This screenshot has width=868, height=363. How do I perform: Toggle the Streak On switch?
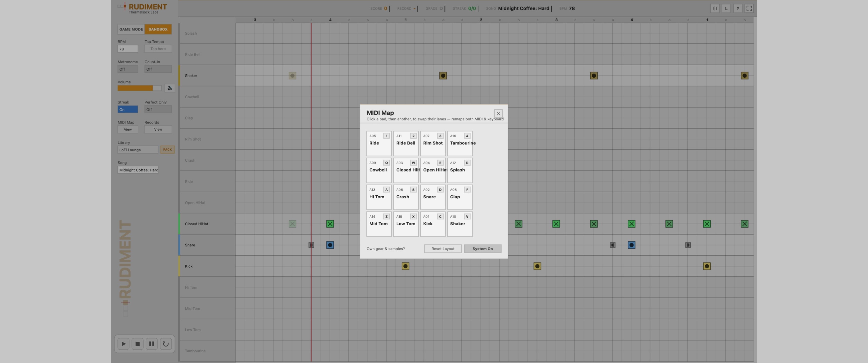tap(128, 109)
